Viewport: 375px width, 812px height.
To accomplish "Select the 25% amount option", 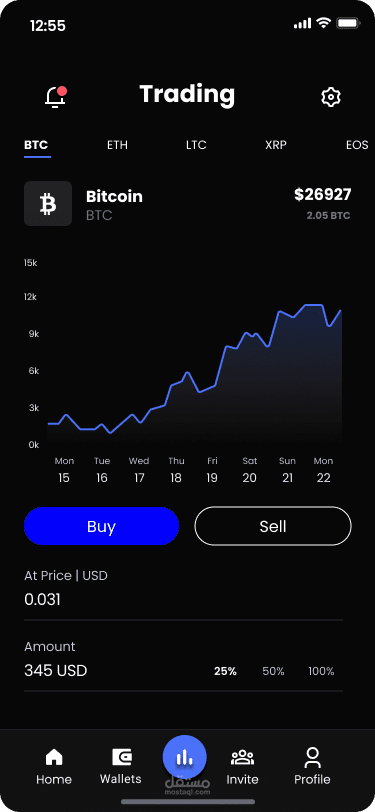I will [x=225, y=671].
